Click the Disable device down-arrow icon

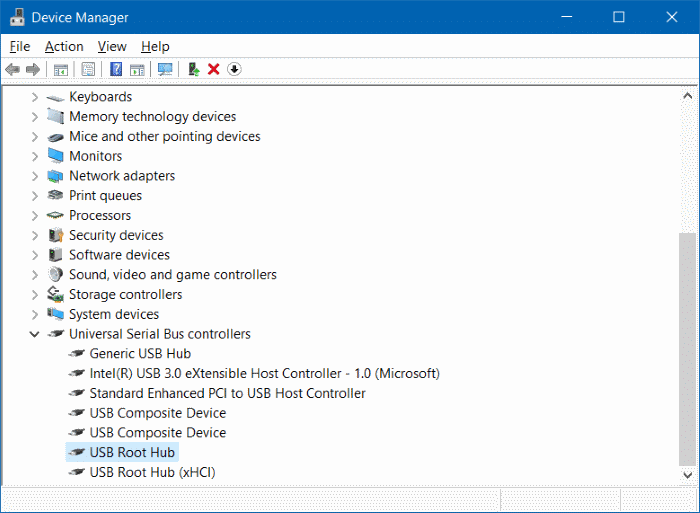coord(234,69)
